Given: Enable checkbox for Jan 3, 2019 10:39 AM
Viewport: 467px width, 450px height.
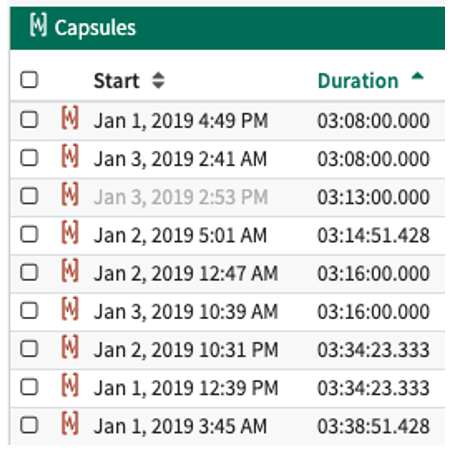Looking at the screenshot, I should click(x=29, y=311).
